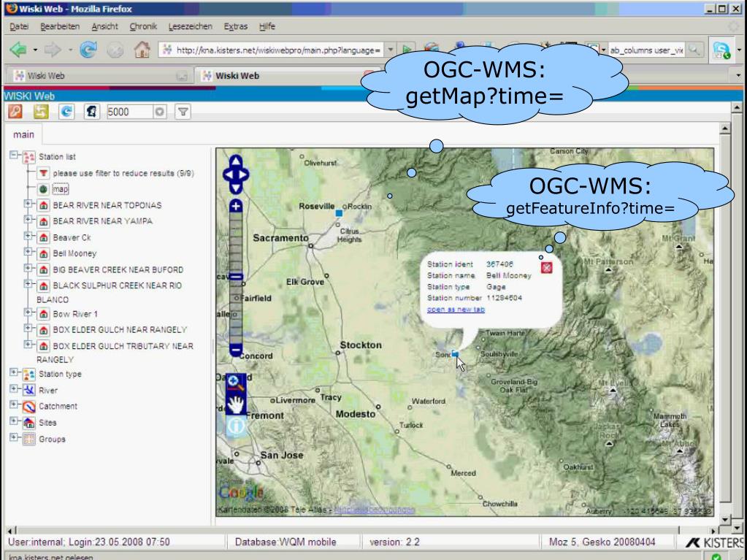The height and width of the screenshot is (560, 747).
Task: Collapse the Station list node
Action: pyautogui.click(x=14, y=156)
